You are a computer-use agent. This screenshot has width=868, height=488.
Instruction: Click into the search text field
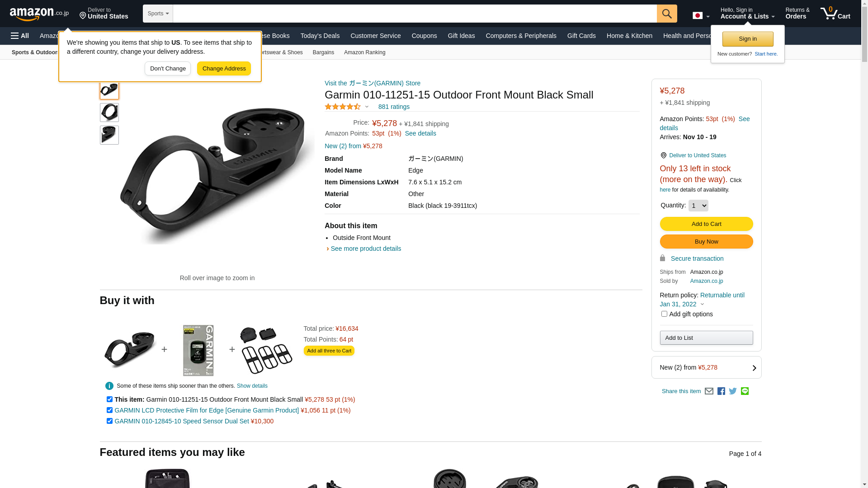[x=415, y=14]
